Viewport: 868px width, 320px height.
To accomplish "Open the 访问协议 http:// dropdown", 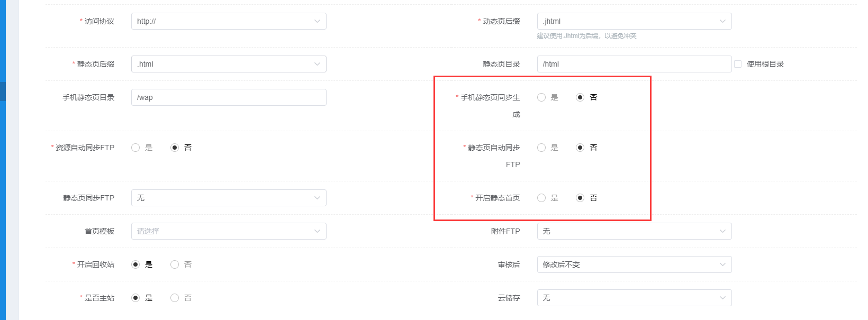I will (x=228, y=21).
